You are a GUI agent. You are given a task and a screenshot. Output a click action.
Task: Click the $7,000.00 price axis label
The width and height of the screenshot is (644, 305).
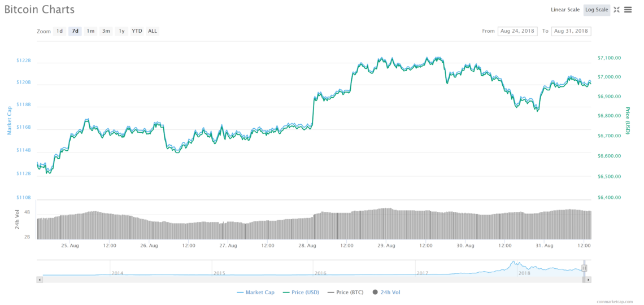(609, 77)
